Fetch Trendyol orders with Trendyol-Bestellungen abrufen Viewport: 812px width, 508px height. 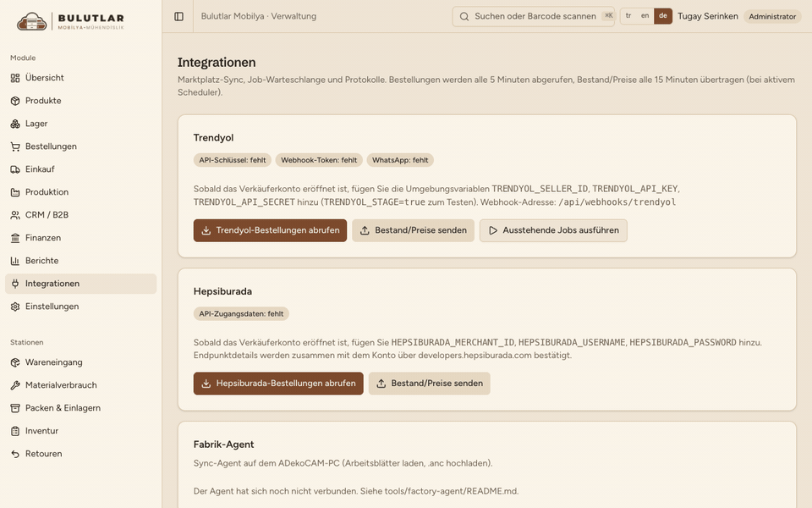coord(271,230)
